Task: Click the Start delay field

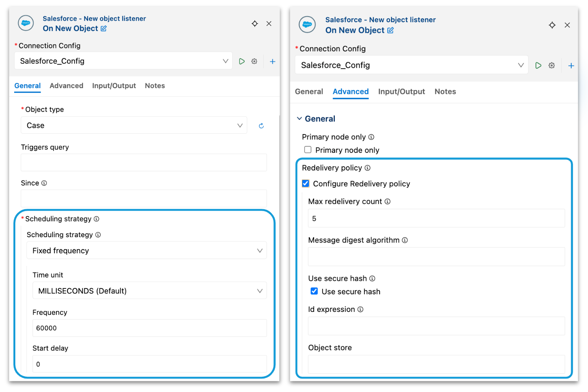Action: pos(150,364)
